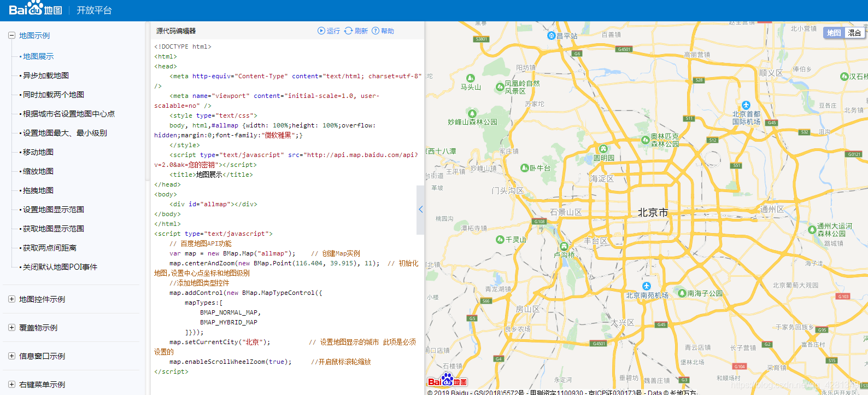The image size is (868, 395).
Task: Click the map.setCurrentCity("北京") code line
Action: pos(220,342)
